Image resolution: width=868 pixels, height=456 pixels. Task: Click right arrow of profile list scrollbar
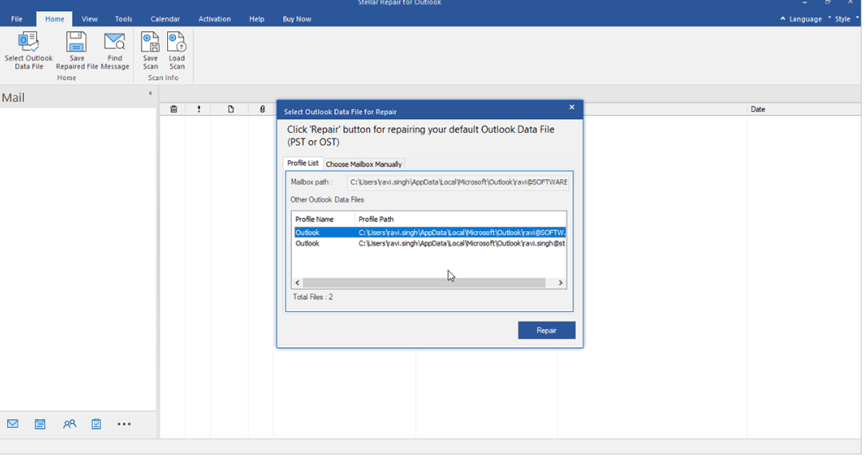(560, 282)
